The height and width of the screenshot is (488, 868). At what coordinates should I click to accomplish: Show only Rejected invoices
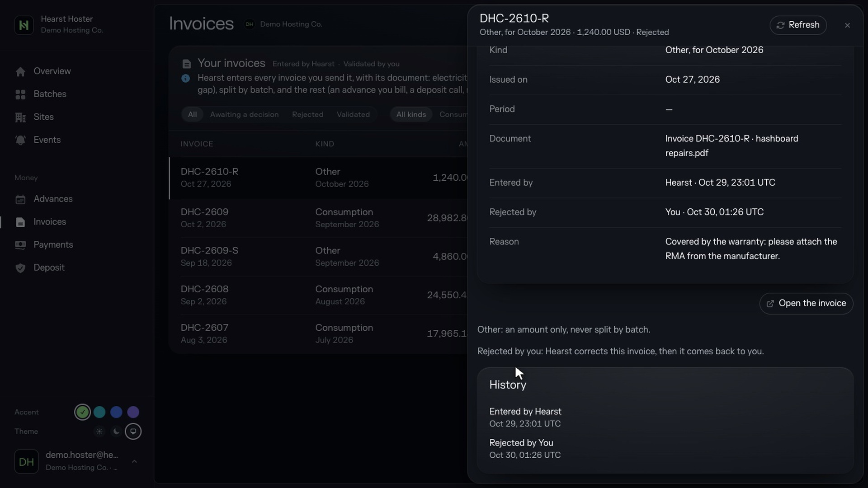[307, 115]
